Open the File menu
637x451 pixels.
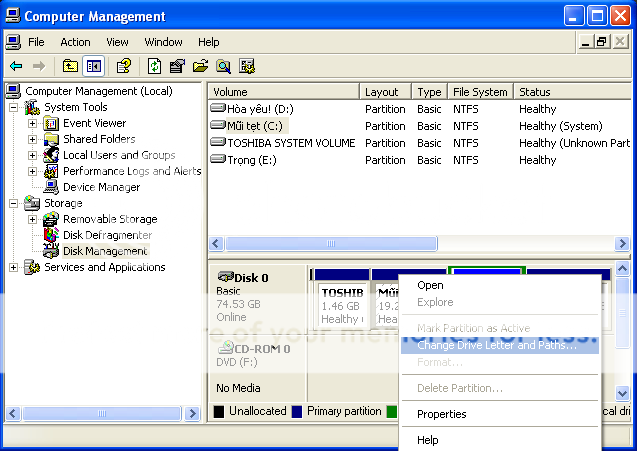36,42
